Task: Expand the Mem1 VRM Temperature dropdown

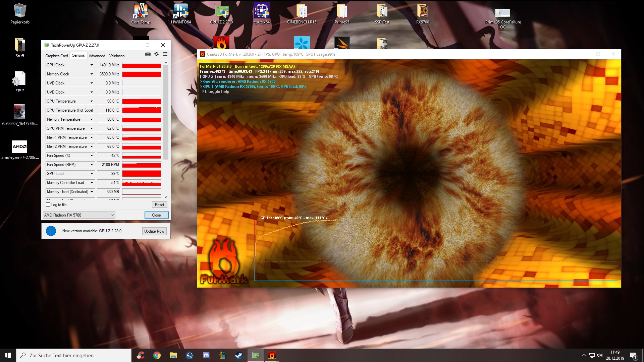Action: pyautogui.click(x=92, y=137)
